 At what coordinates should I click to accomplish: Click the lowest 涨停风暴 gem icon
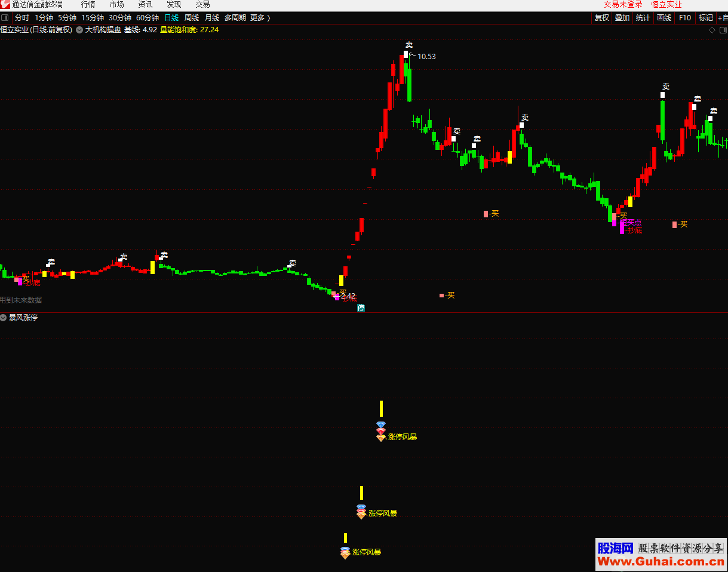[345, 552]
